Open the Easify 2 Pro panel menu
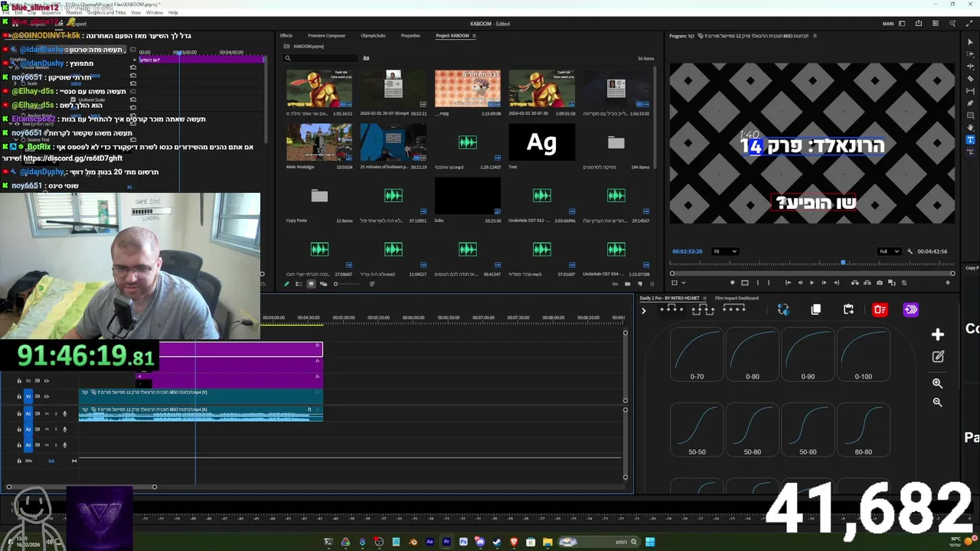Screen dimensions: 980x551 click(705, 298)
